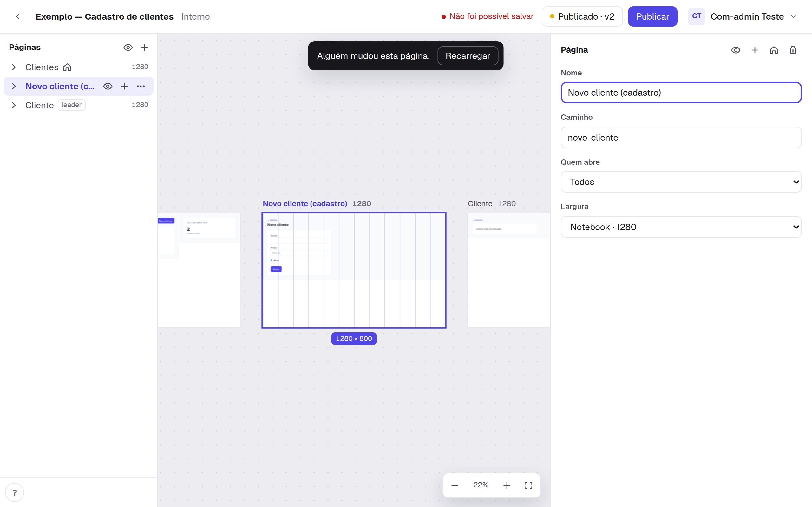Toggle eye icon on Novo cliente row
Screen dimensions: 812x507
tap(108, 86)
